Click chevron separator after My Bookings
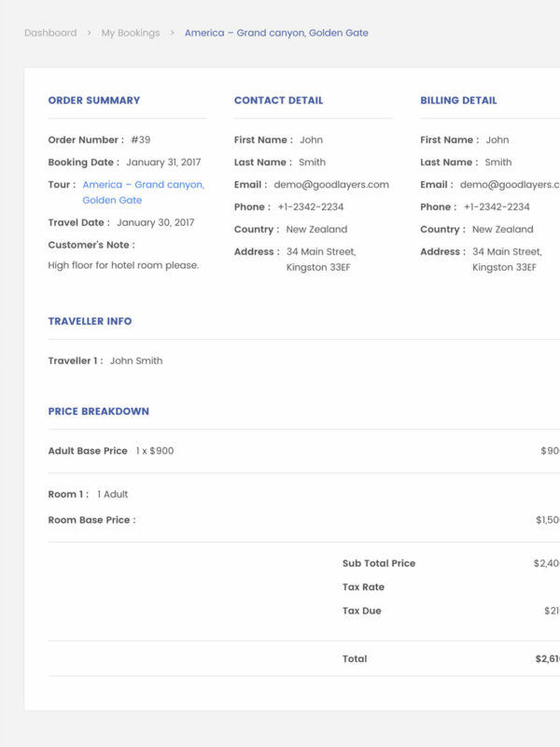Image resolution: width=560 pixels, height=747 pixels. click(173, 33)
